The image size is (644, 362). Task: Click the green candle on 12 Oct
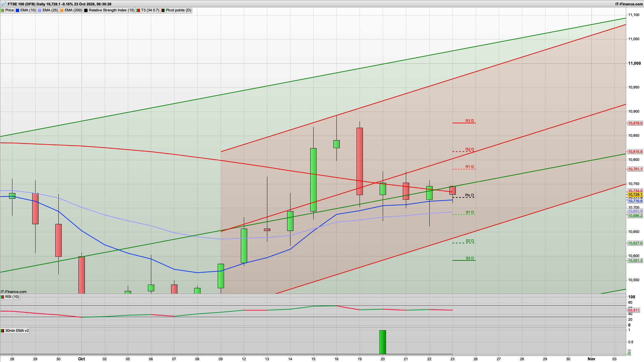click(x=244, y=246)
